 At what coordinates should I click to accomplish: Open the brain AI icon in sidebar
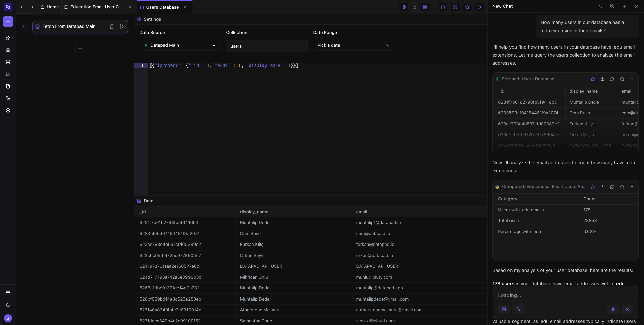(8, 110)
